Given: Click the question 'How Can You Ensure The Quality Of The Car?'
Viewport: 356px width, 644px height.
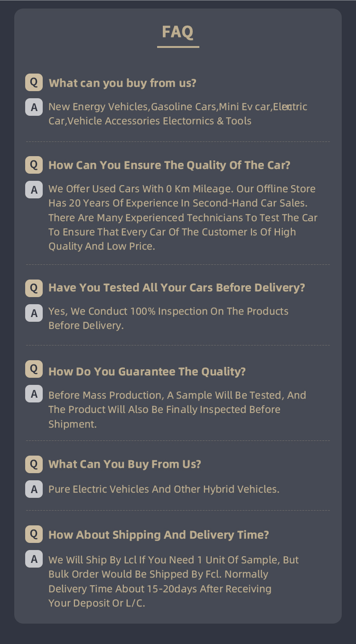Looking at the screenshot, I should click(x=169, y=165).
